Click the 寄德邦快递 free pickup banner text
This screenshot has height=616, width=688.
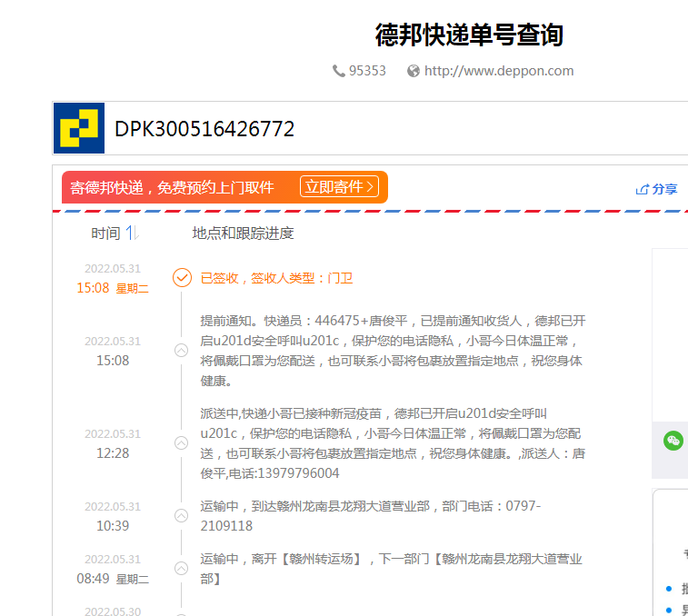172,187
